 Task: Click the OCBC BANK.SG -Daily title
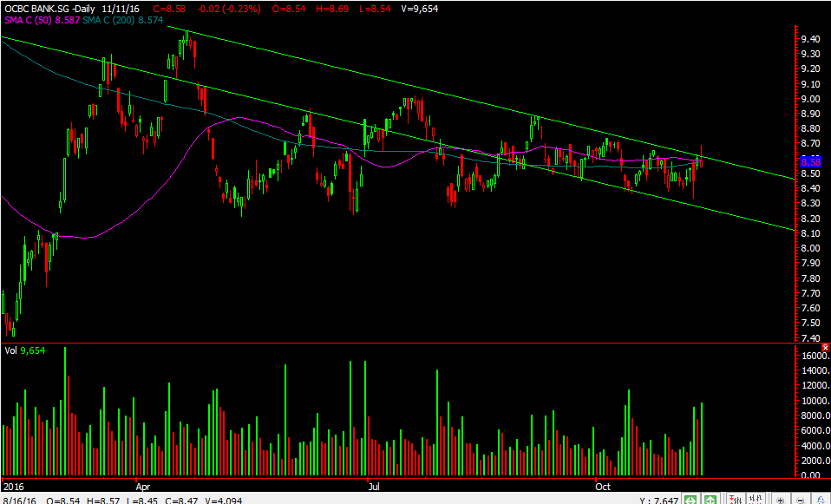[50, 9]
